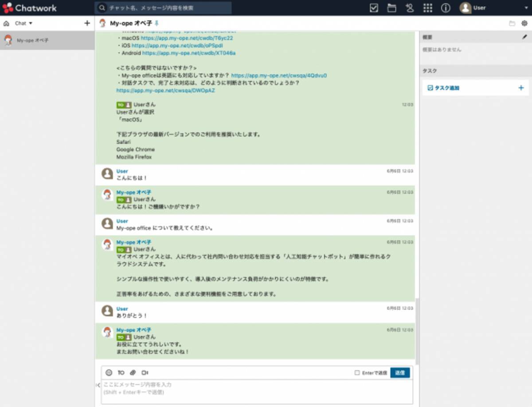Open the apps grid icon

(x=428, y=8)
